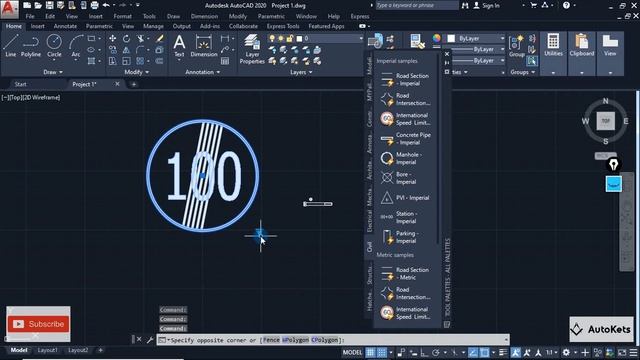The image size is (640, 360).
Task: Expand the Draw panel dropdown
Action: coord(53,72)
